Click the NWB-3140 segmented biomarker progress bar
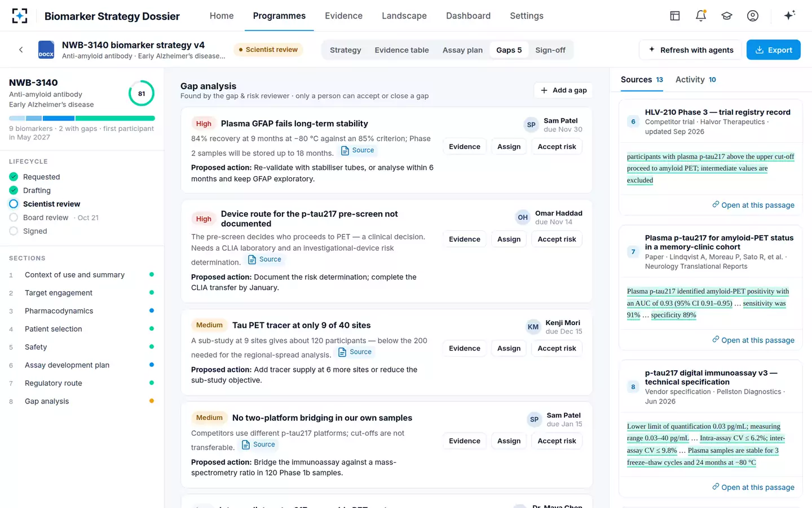This screenshot has width=812, height=508. tap(82, 119)
